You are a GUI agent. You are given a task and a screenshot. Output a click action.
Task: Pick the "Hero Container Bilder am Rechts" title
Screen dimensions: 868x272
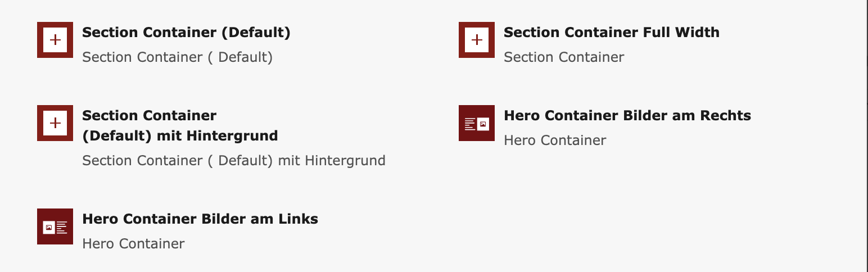pos(627,116)
